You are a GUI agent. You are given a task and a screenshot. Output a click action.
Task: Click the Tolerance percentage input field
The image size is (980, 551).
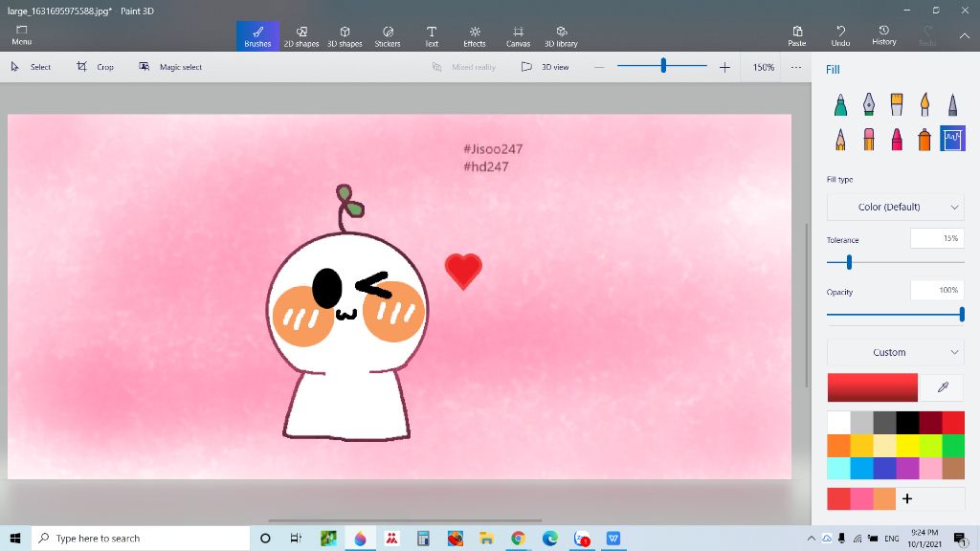pos(936,238)
